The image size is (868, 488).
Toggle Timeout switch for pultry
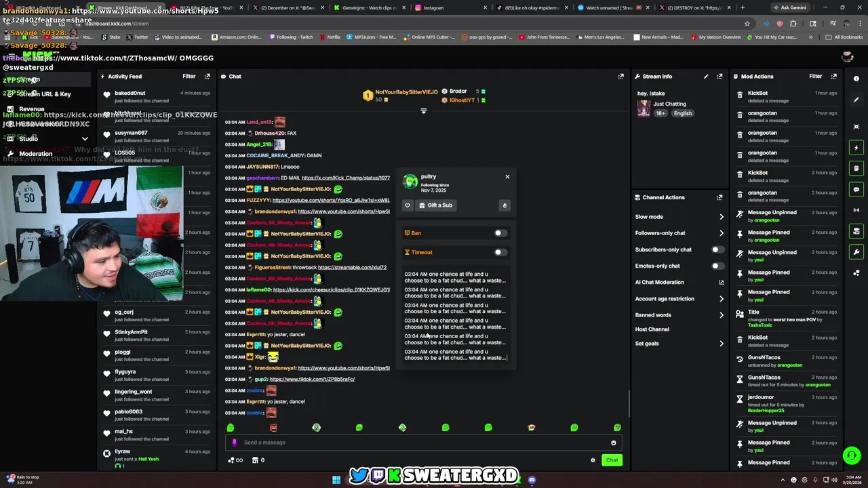tap(500, 252)
